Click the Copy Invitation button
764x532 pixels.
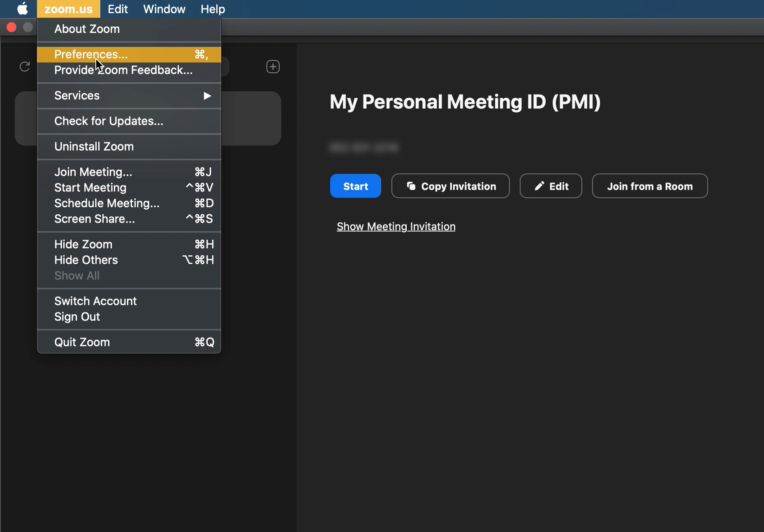click(450, 186)
